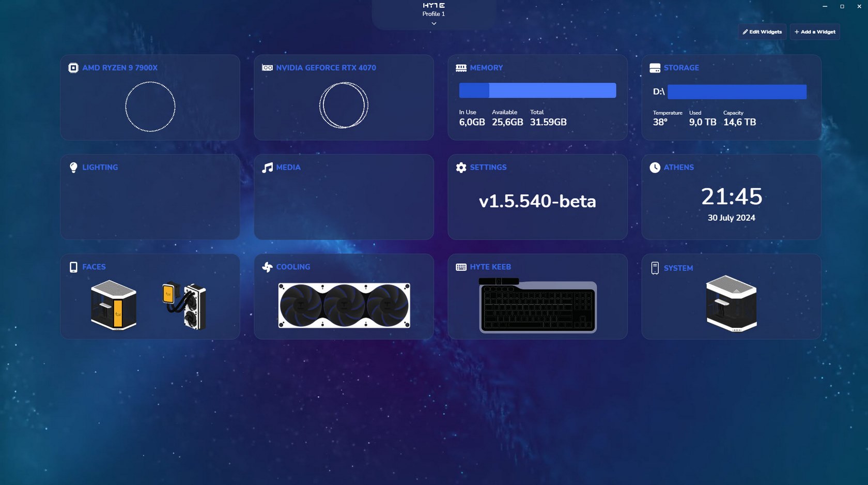Click Total memory value 31.59GB

[x=548, y=122]
